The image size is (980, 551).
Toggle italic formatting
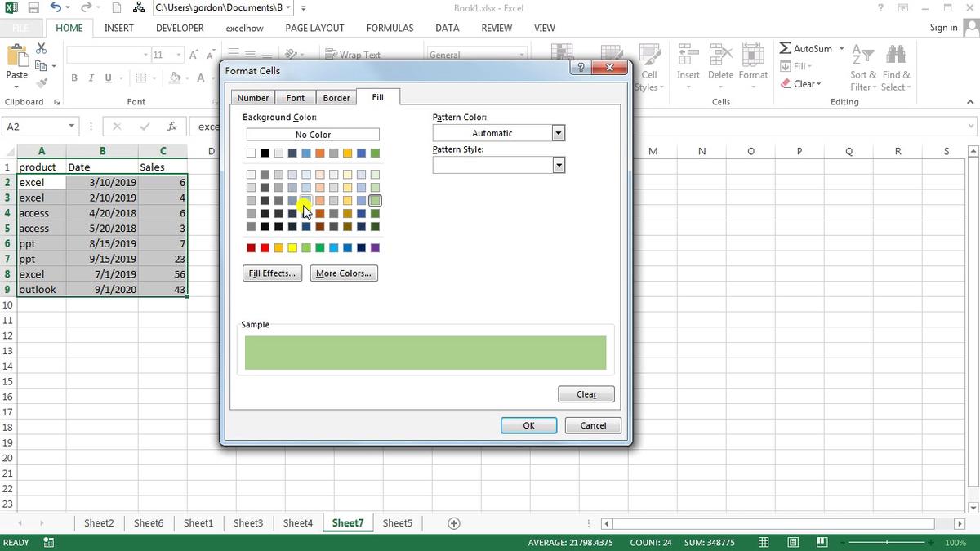click(x=90, y=78)
